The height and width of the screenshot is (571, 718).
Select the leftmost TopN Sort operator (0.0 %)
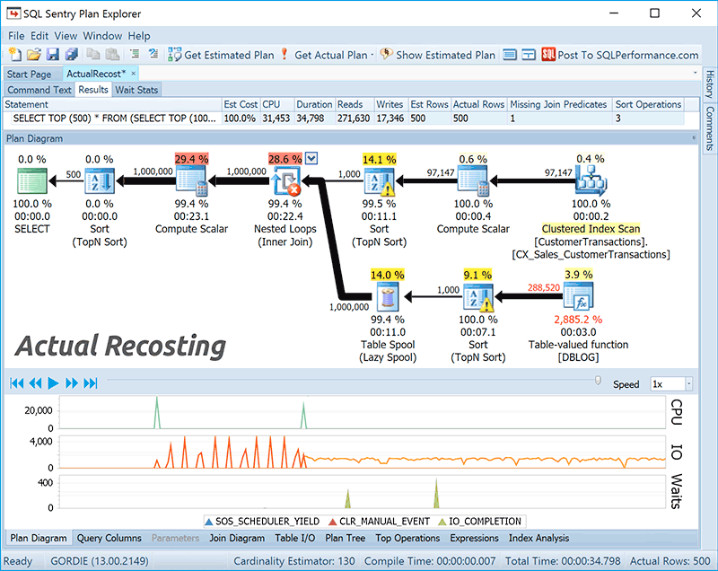point(100,181)
